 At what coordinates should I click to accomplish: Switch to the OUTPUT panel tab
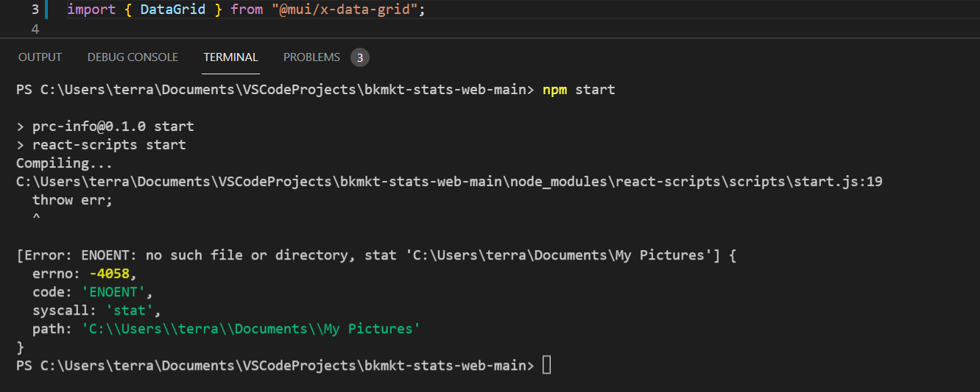(x=40, y=57)
